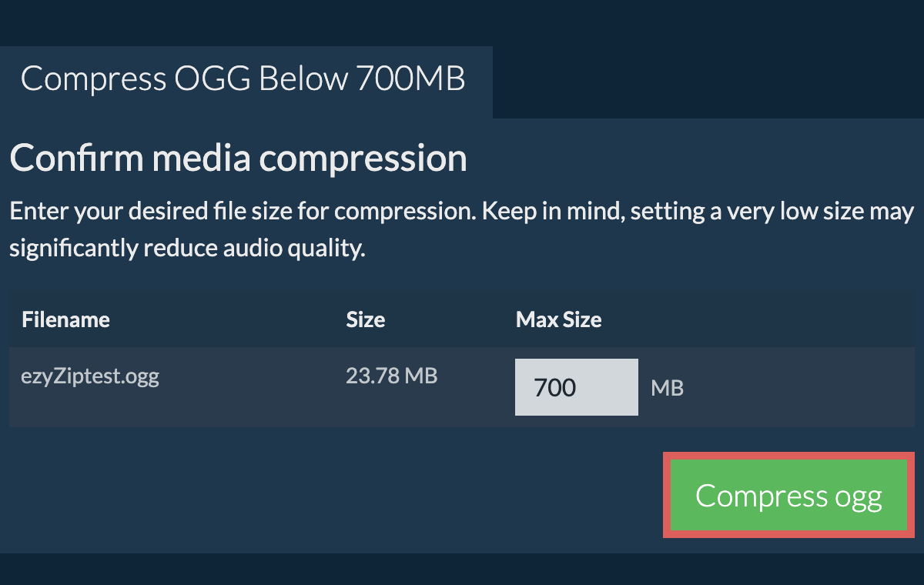Image resolution: width=924 pixels, height=585 pixels.
Task: Click the empty dark area right of the tab
Action: 707,82
